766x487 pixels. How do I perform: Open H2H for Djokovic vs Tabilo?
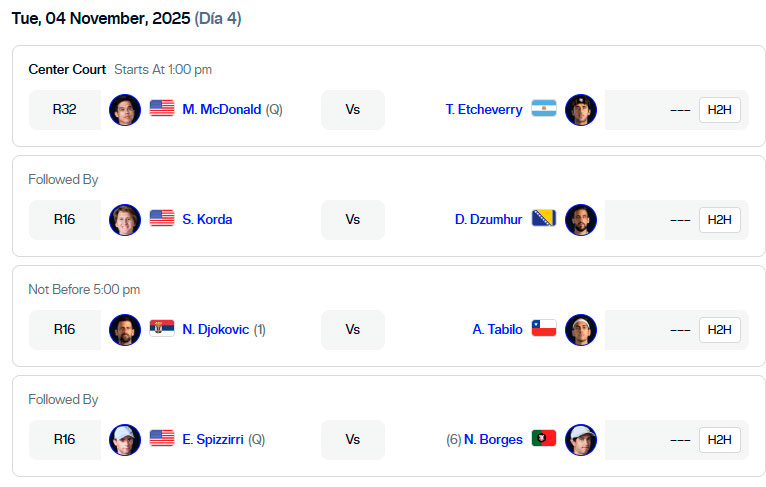click(x=719, y=330)
